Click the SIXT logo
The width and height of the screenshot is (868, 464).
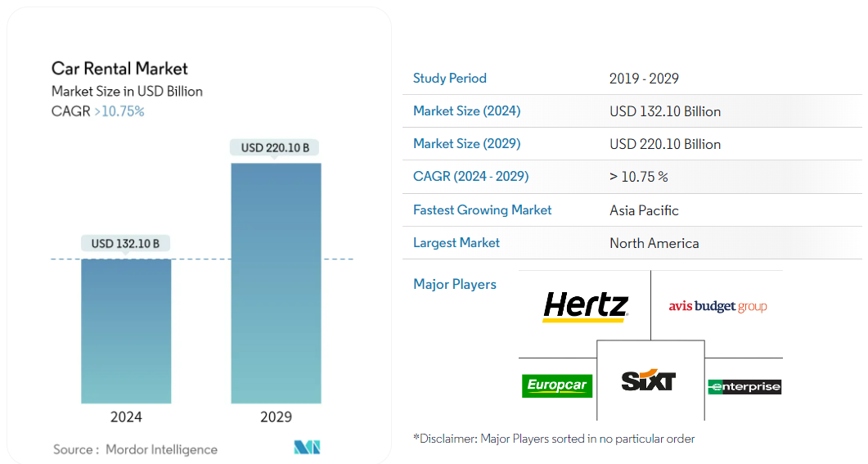(x=649, y=381)
